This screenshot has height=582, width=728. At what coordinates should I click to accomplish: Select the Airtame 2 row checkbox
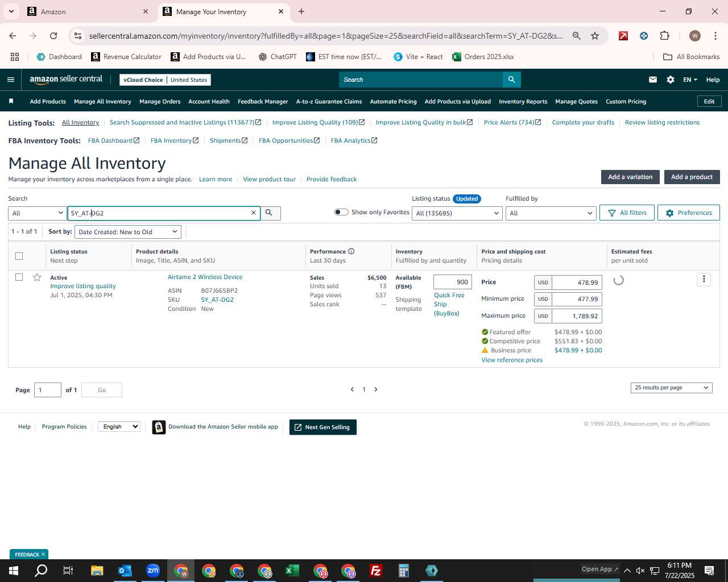(x=19, y=277)
